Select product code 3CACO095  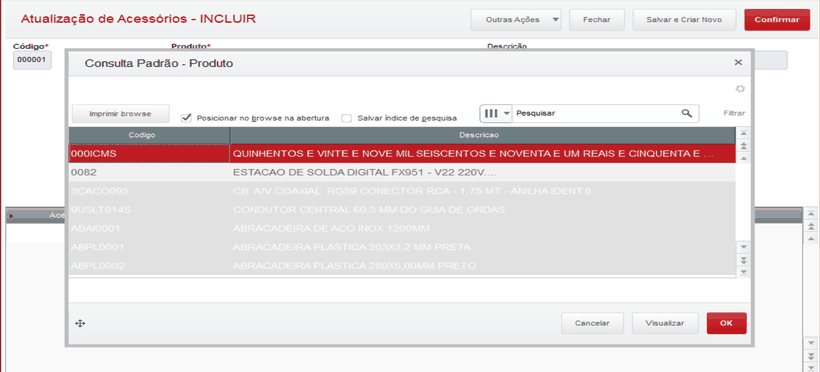click(x=149, y=191)
